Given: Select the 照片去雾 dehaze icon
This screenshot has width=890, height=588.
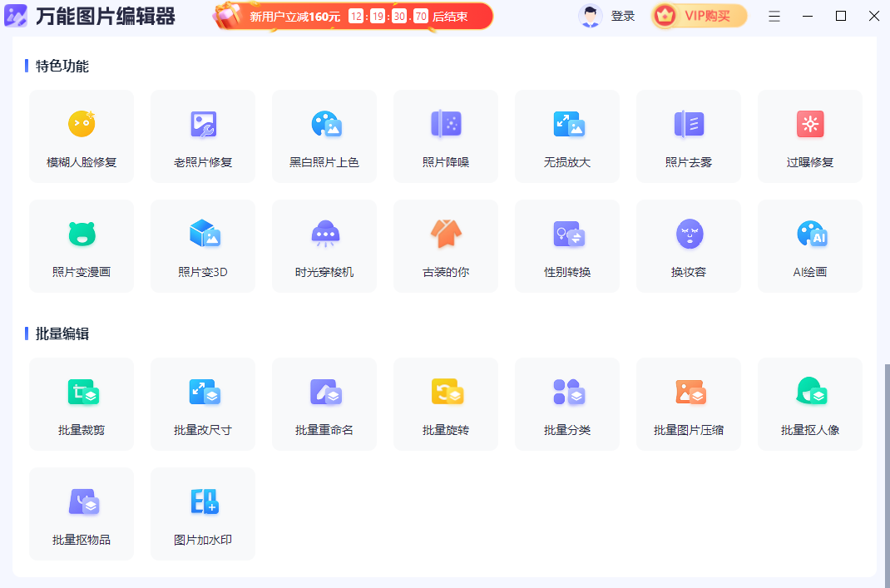Looking at the screenshot, I should (689, 136).
